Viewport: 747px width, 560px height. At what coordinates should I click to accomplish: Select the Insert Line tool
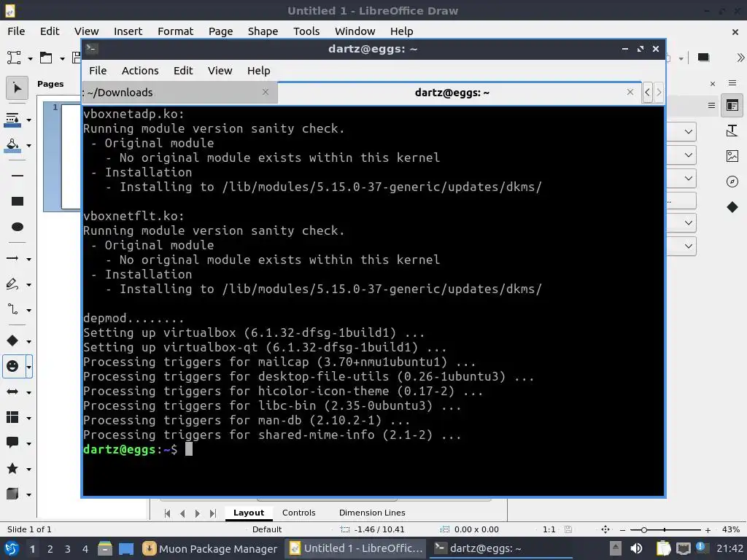18,176
